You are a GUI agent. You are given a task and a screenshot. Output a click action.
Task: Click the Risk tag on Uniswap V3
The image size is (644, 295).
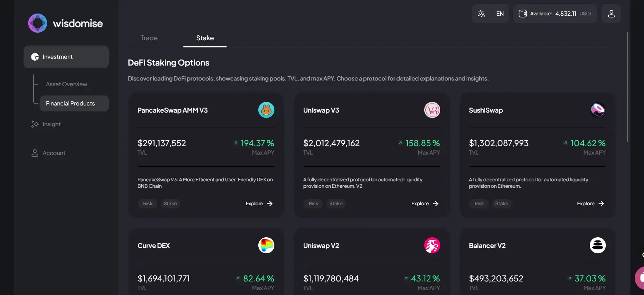click(x=313, y=204)
